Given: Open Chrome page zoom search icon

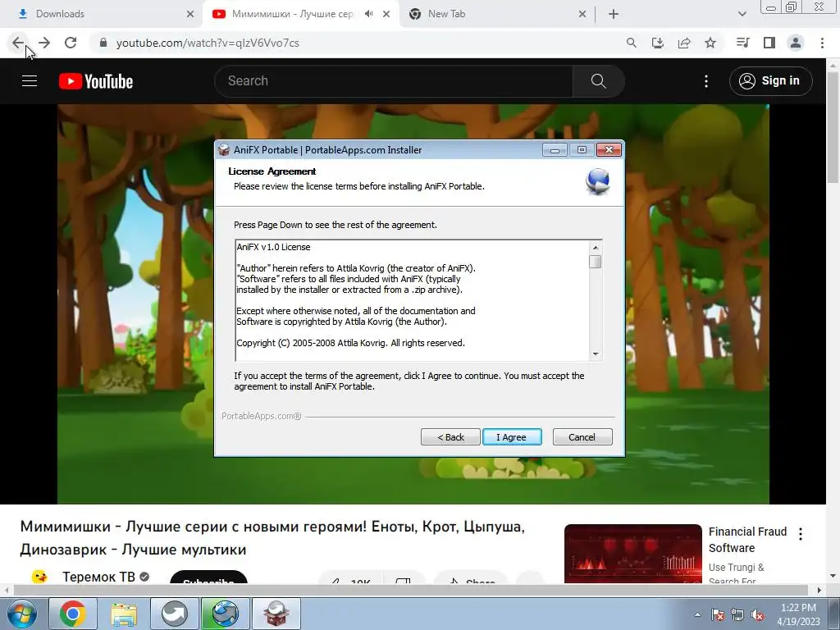Looking at the screenshot, I should coord(632,43).
